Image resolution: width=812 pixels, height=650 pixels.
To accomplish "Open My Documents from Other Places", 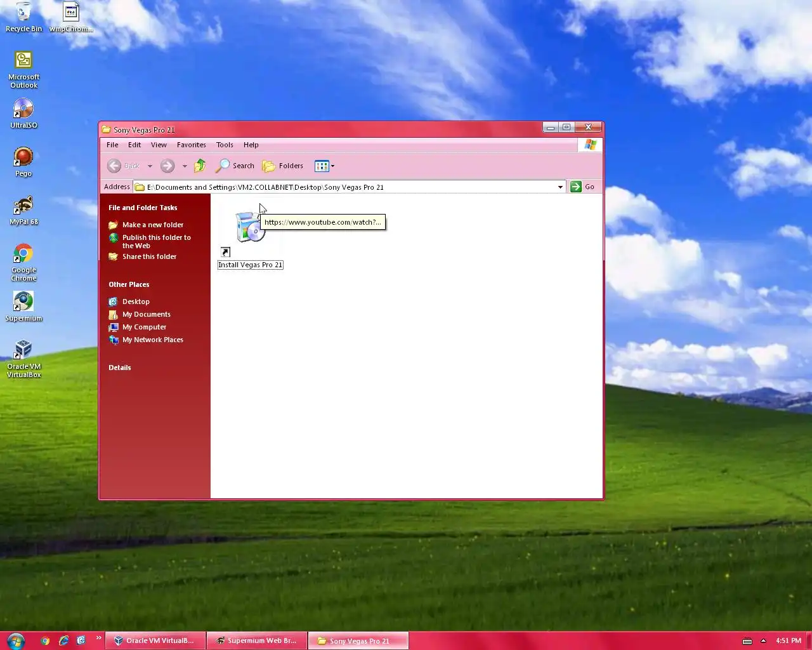I will [x=140, y=314].
